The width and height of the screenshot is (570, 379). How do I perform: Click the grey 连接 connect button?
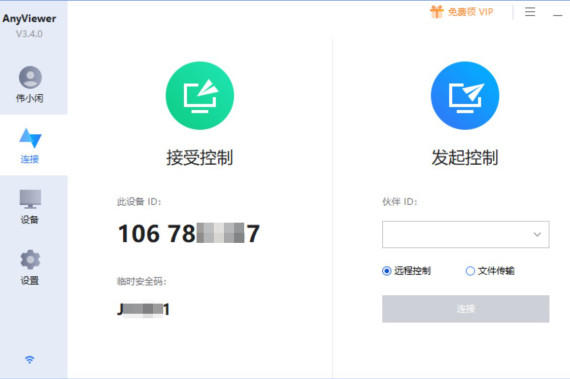pyautogui.click(x=466, y=309)
